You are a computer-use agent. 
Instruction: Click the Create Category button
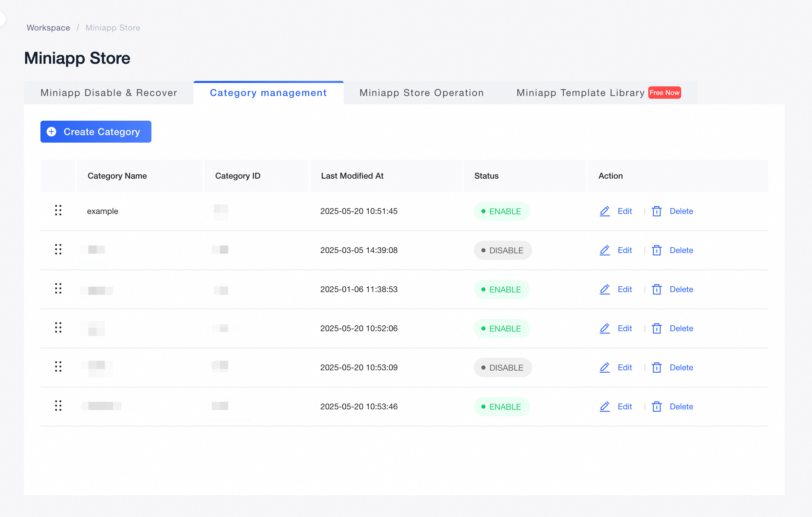[x=96, y=132]
